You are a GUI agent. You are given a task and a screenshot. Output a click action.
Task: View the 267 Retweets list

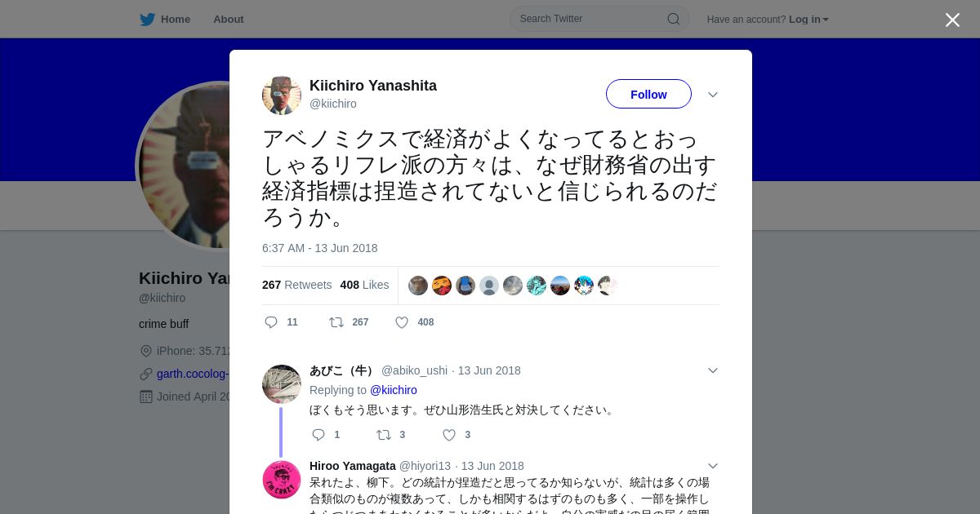[x=297, y=285]
